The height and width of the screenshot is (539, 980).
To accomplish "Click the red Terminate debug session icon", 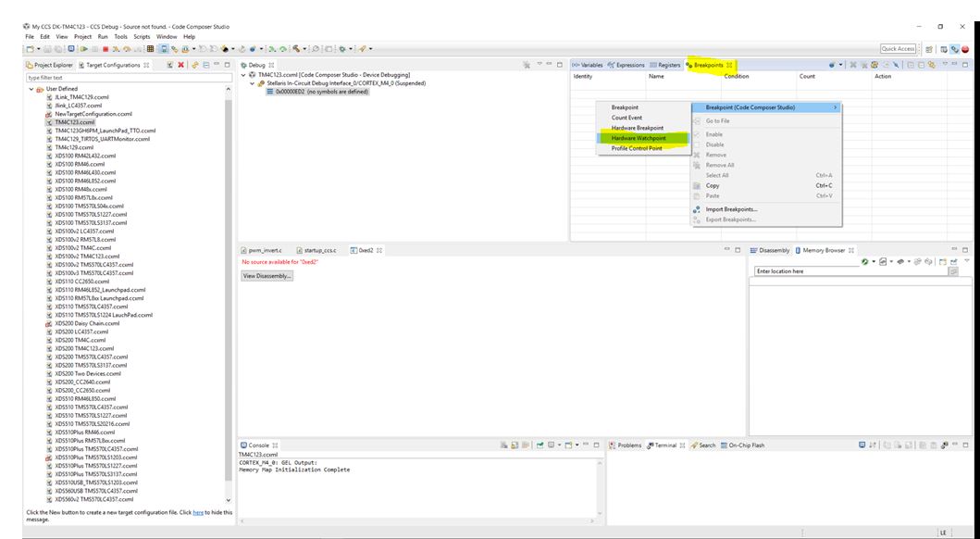I will 105,49.
